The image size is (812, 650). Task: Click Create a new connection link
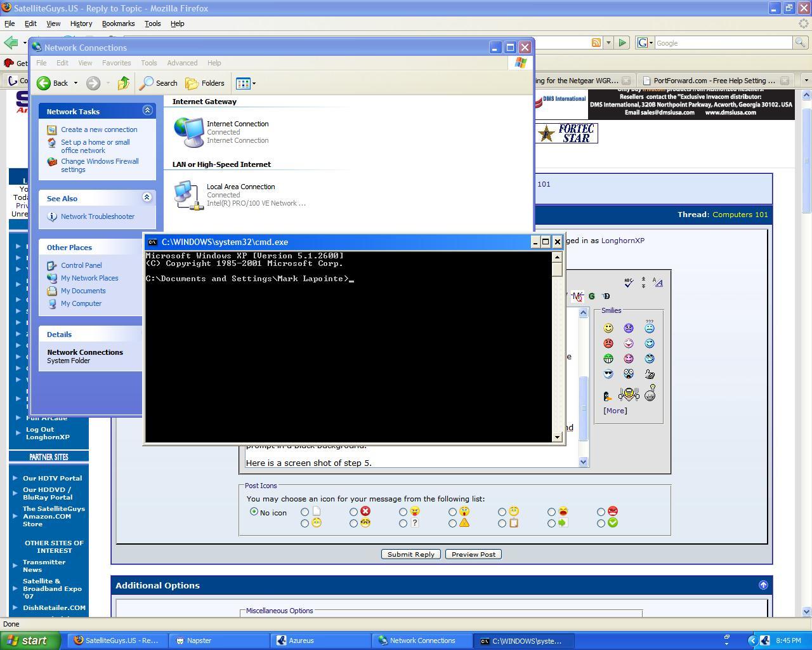pos(99,129)
